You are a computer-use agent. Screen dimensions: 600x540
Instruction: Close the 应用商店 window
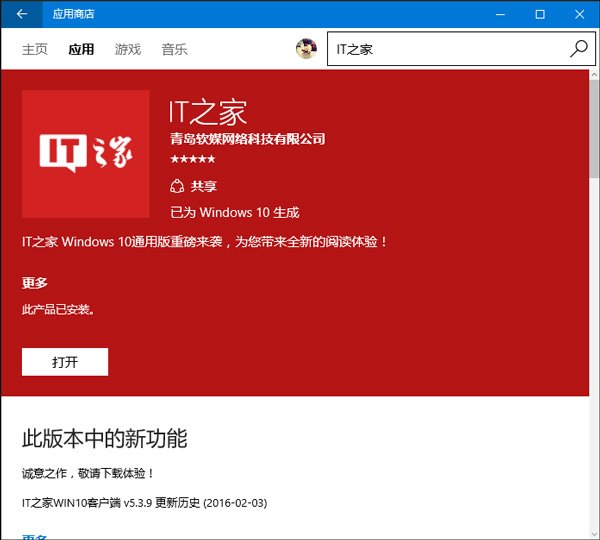click(579, 14)
